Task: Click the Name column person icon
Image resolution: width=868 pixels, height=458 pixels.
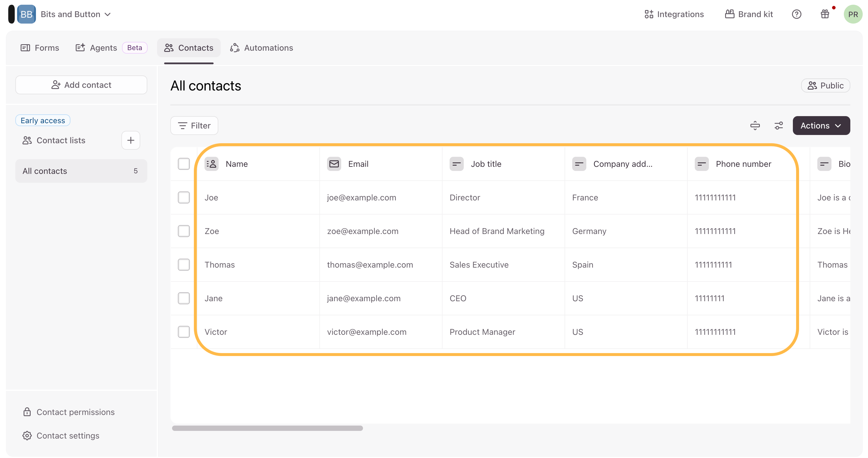Action: (211, 164)
